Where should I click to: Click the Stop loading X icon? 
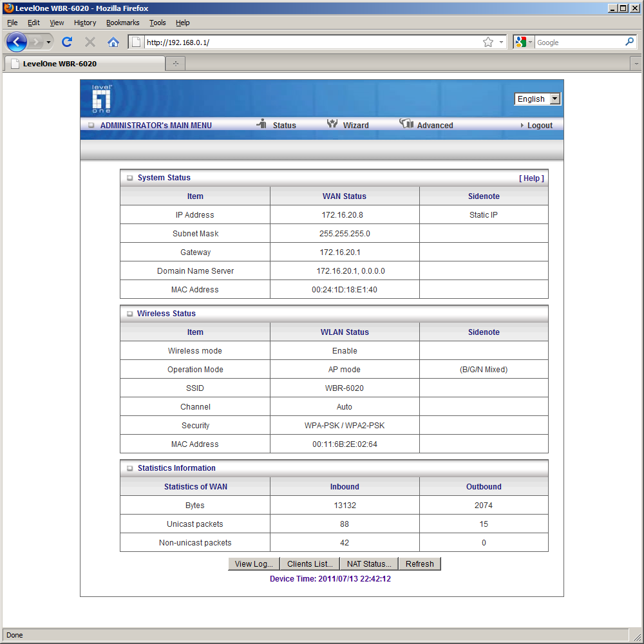click(90, 42)
